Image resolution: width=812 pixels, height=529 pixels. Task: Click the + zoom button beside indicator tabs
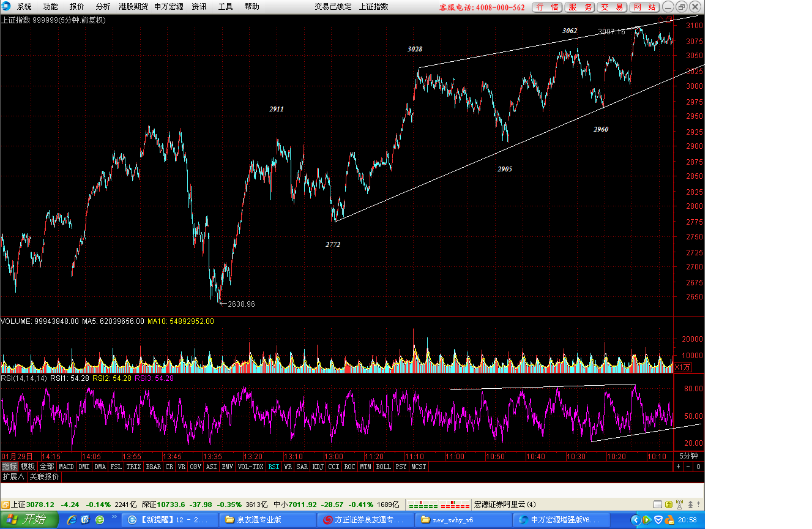tap(679, 467)
